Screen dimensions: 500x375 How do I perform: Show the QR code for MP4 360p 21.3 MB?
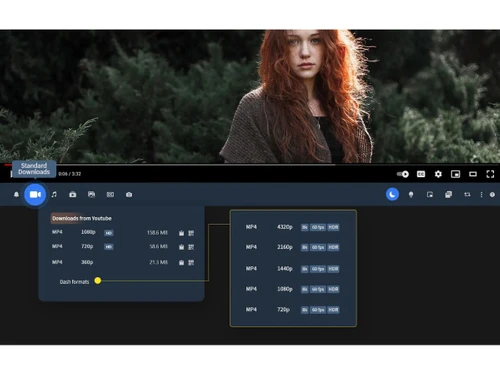(x=191, y=263)
